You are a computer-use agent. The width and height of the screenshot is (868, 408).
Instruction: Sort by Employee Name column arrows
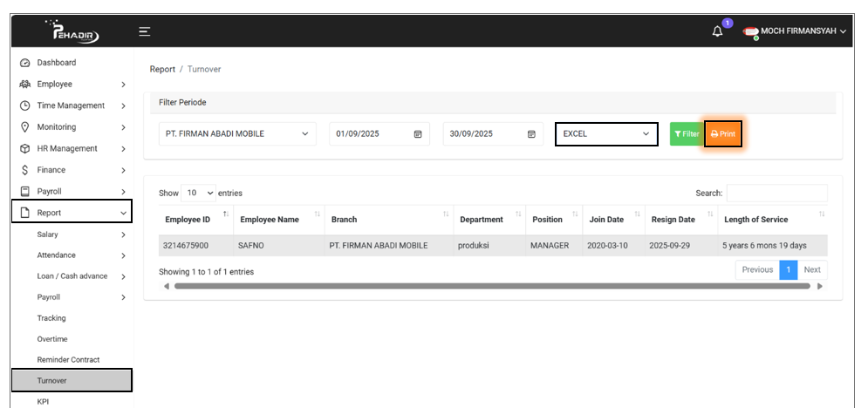(x=318, y=214)
